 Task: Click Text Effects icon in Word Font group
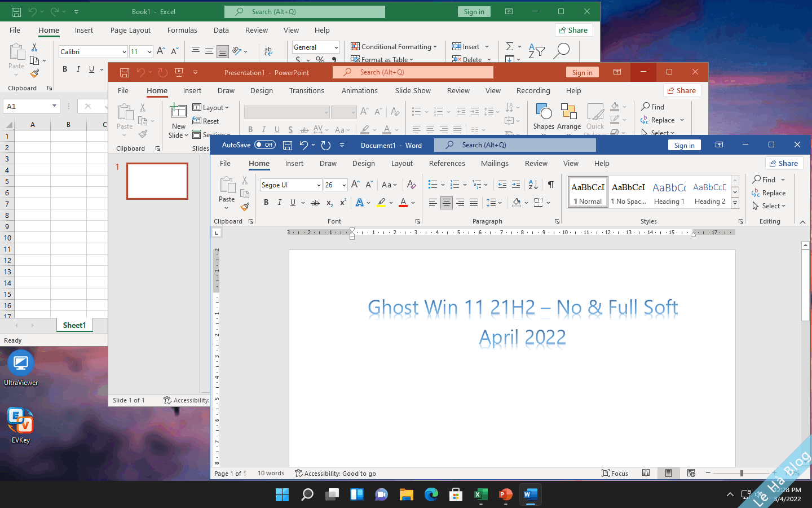[x=360, y=203]
